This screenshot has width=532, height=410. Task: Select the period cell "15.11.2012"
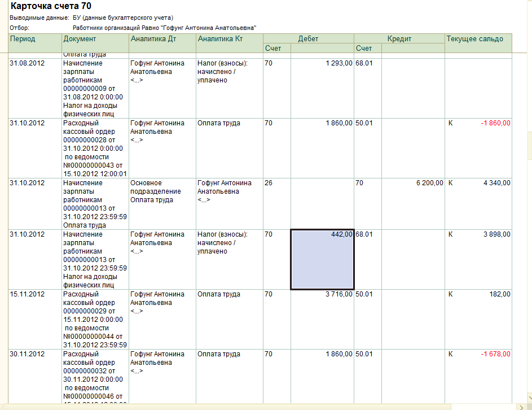(35, 319)
